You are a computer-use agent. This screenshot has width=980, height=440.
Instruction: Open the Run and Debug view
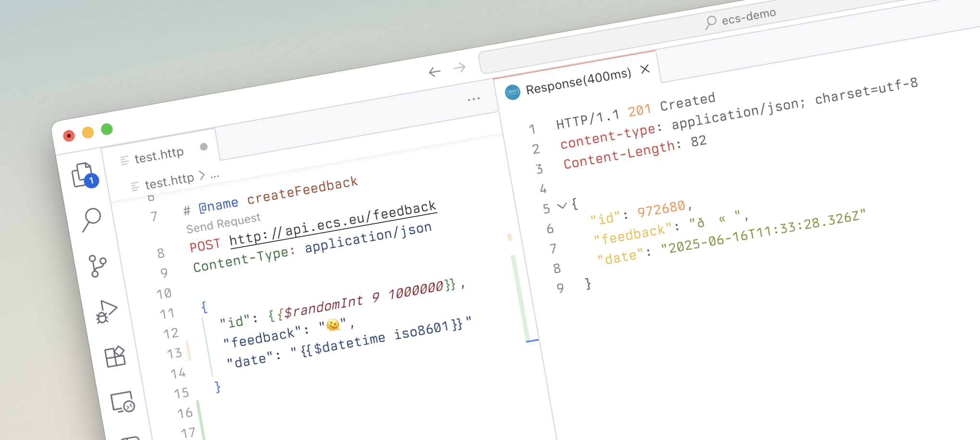point(106,312)
